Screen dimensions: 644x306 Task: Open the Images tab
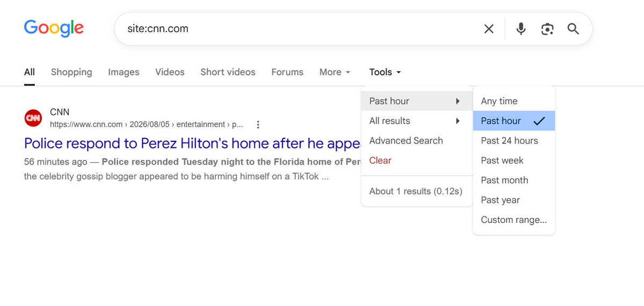click(123, 72)
